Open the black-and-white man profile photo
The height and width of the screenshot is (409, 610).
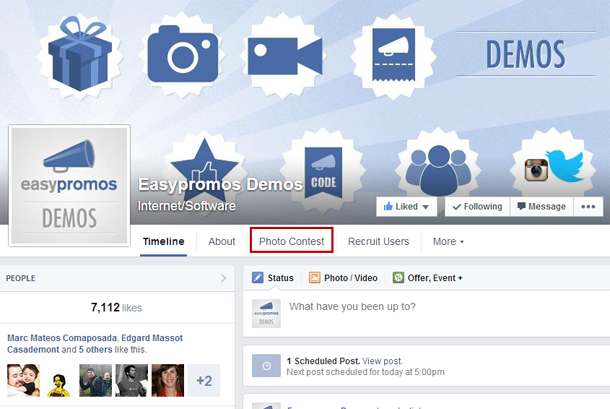pos(132,380)
